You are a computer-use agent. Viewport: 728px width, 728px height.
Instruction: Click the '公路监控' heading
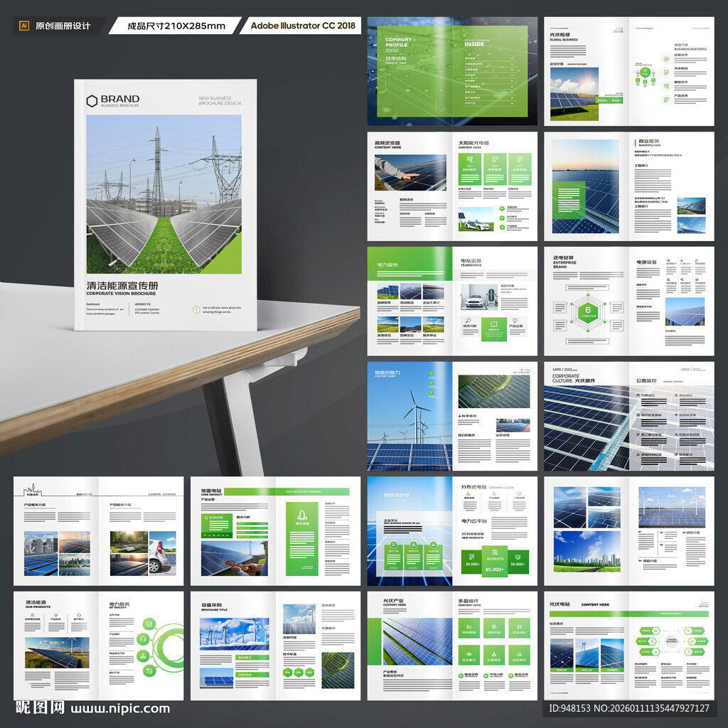click(x=646, y=381)
